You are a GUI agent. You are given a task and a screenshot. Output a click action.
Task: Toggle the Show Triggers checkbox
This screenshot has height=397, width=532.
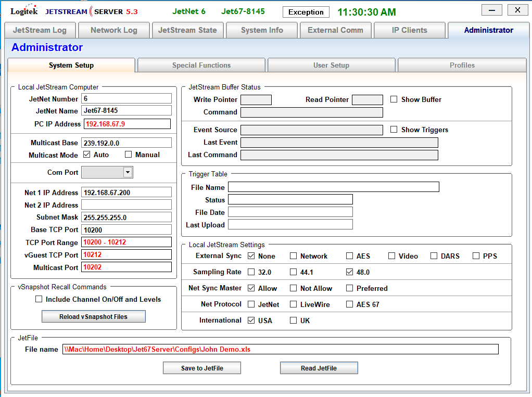coord(394,130)
